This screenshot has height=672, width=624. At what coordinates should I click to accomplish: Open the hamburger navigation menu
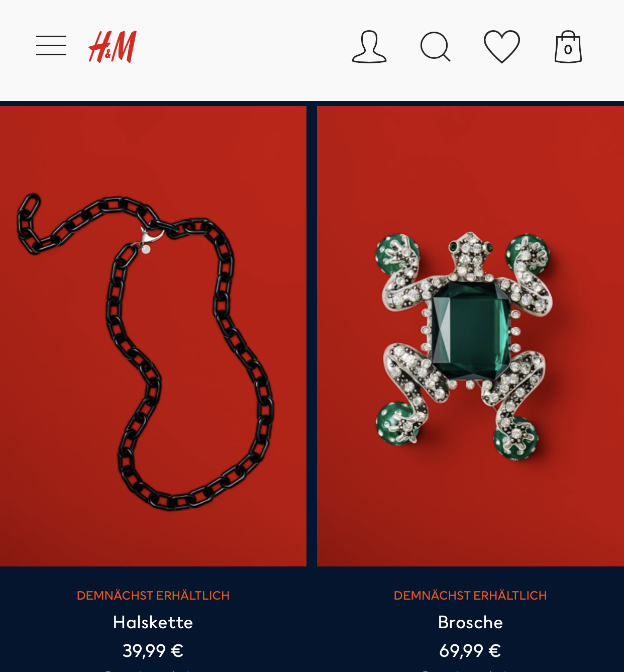[x=51, y=46]
